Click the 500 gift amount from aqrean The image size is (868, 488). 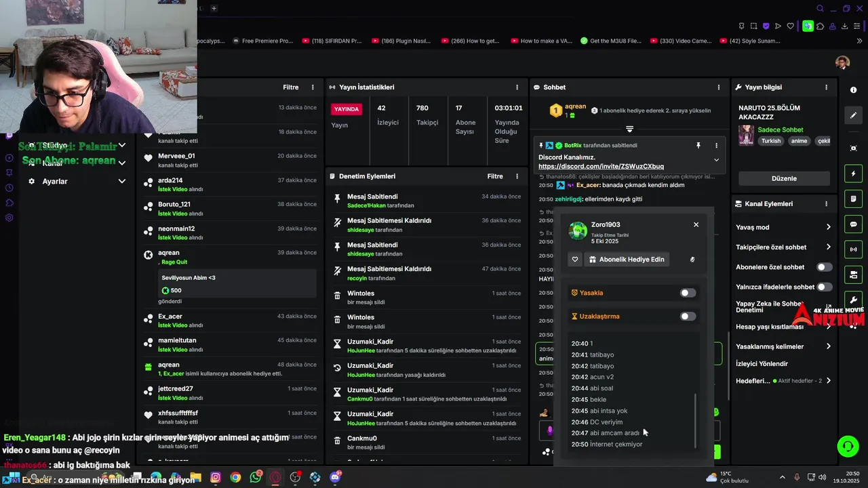[x=172, y=290]
